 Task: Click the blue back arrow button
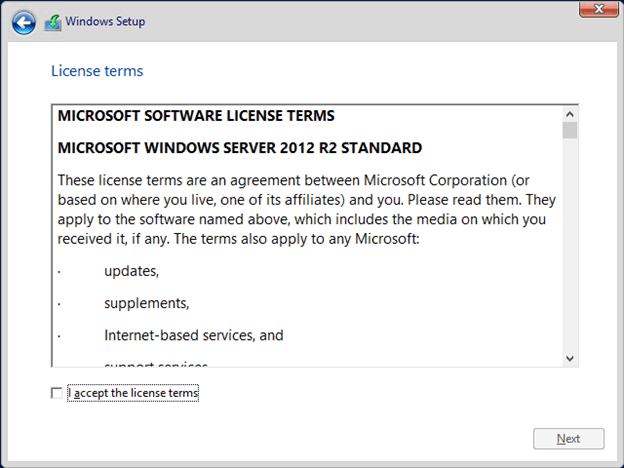pos(23,22)
